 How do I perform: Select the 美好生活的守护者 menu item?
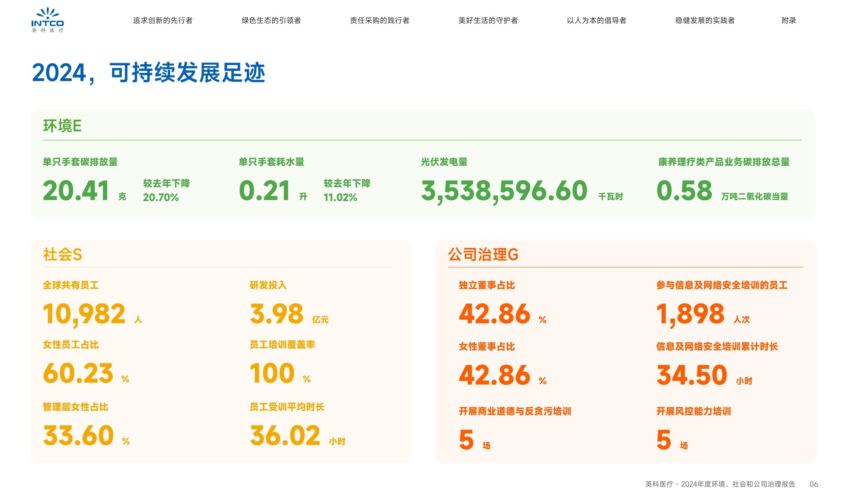(x=488, y=20)
